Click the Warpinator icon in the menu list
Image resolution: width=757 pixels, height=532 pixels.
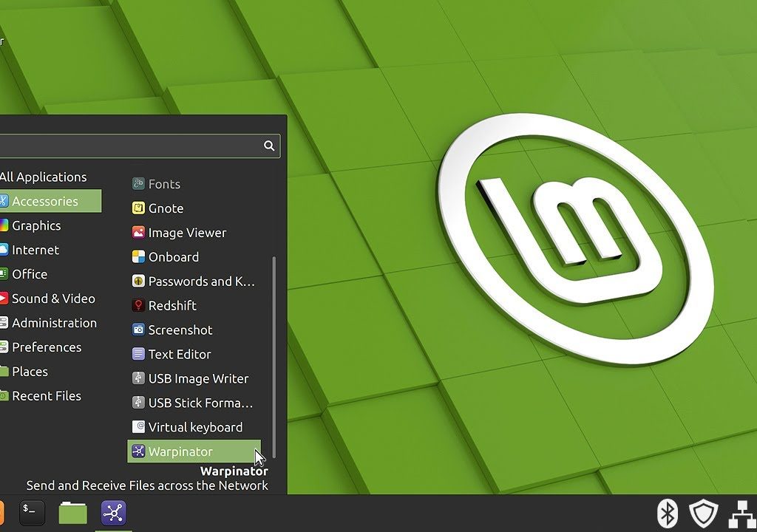(138, 451)
